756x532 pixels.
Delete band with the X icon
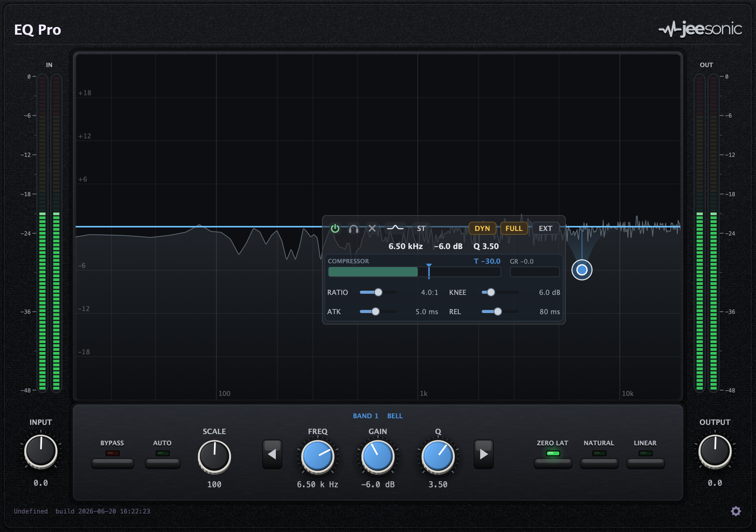[372, 229]
